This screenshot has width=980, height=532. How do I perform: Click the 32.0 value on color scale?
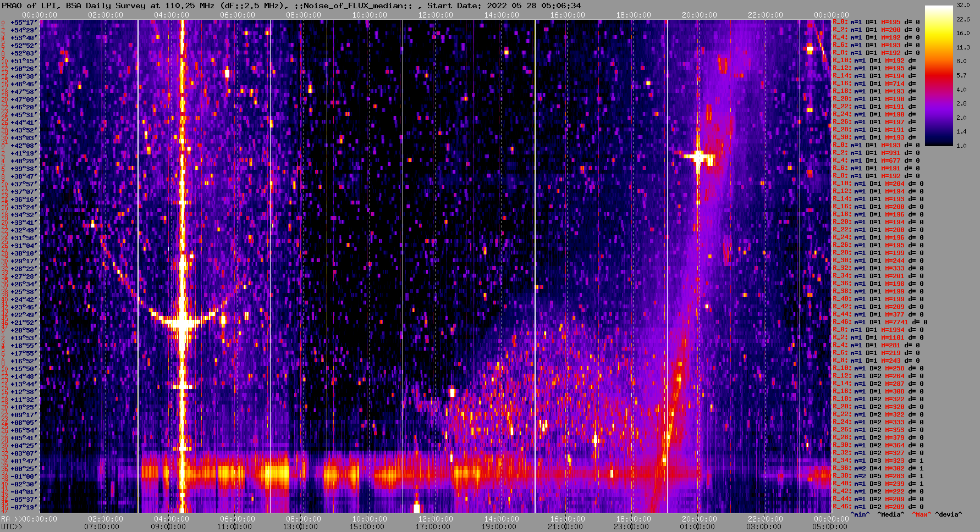pos(963,5)
